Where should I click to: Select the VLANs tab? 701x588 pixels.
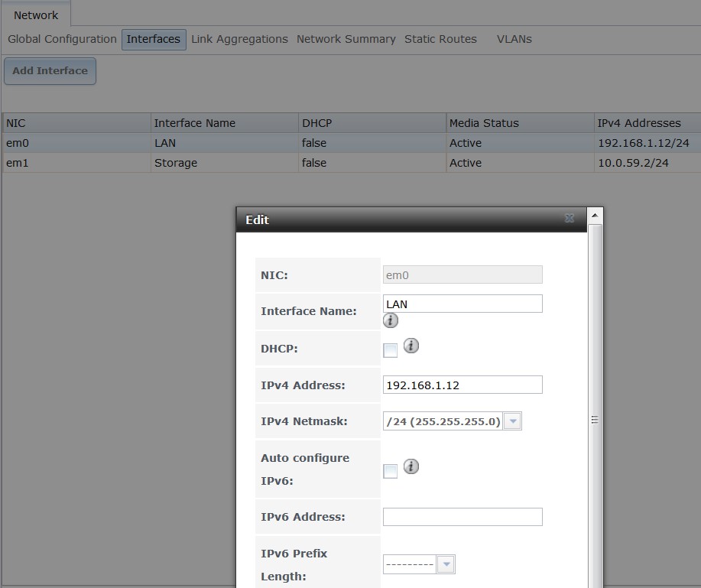click(514, 39)
